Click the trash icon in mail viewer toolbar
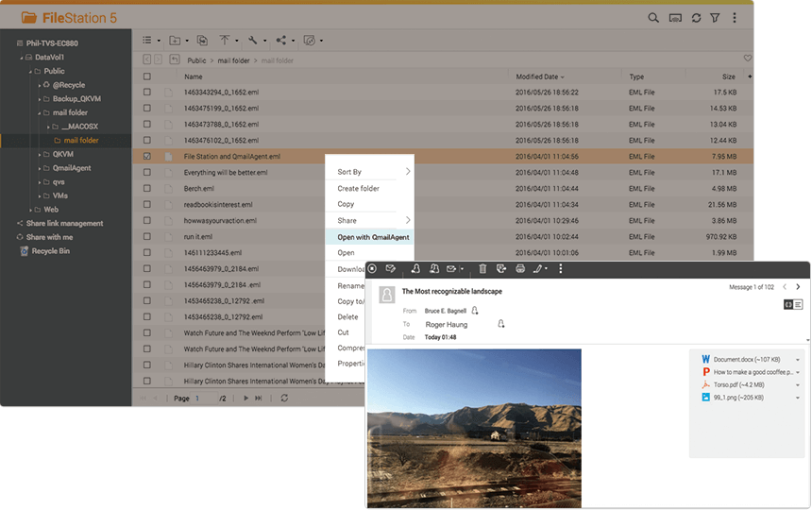812x510 pixels. coord(482,269)
